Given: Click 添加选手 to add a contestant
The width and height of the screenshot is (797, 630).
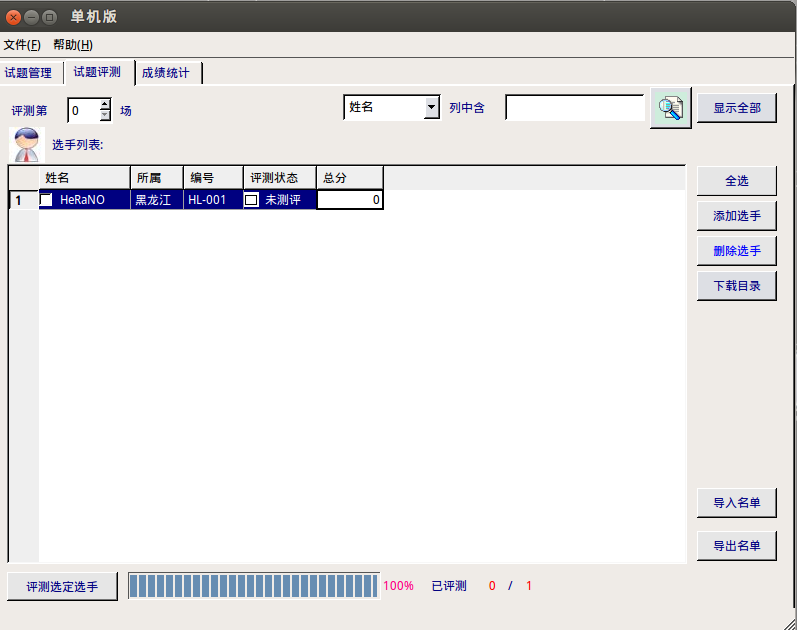Looking at the screenshot, I should click(736, 216).
